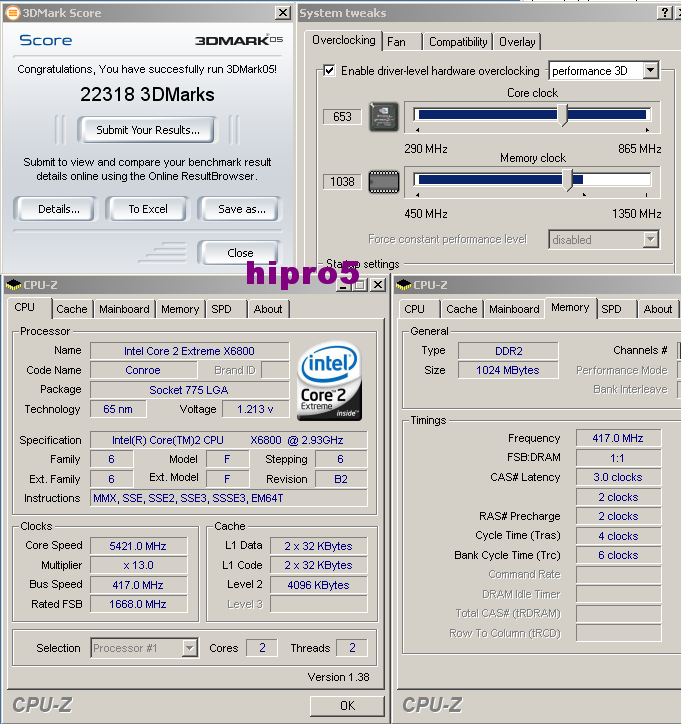The width and height of the screenshot is (681, 724).
Task: Click the Technology value 65 nm
Action: [x=118, y=409]
